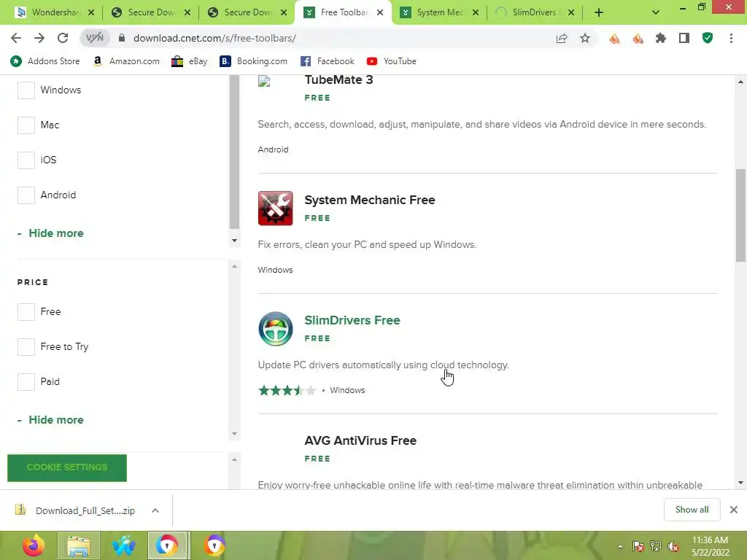Click price panel scroll up arrow
747x560 pixels.
pos(234,266)
